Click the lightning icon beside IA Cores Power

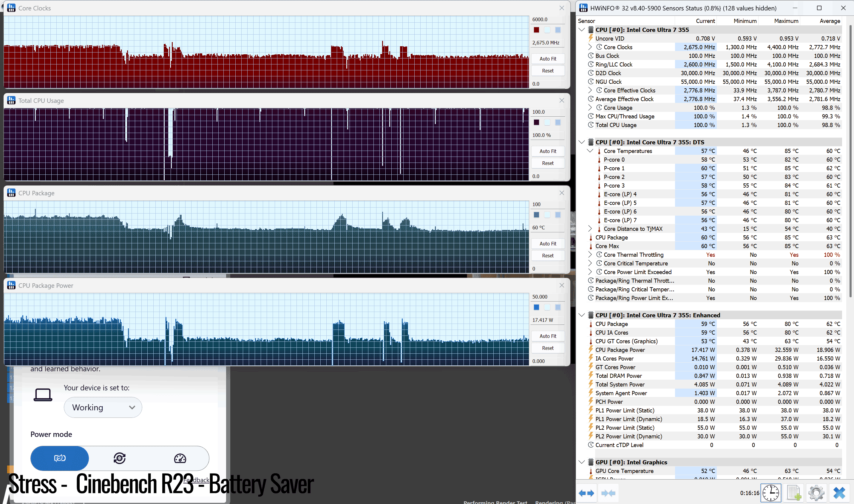pyautogui.click(x=591, y=358)
